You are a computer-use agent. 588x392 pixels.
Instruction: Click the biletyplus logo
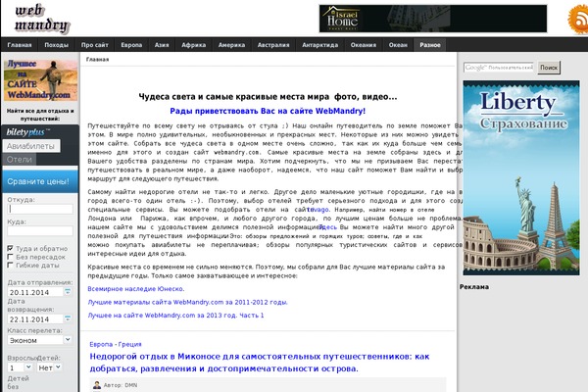[x=27, y=132]
